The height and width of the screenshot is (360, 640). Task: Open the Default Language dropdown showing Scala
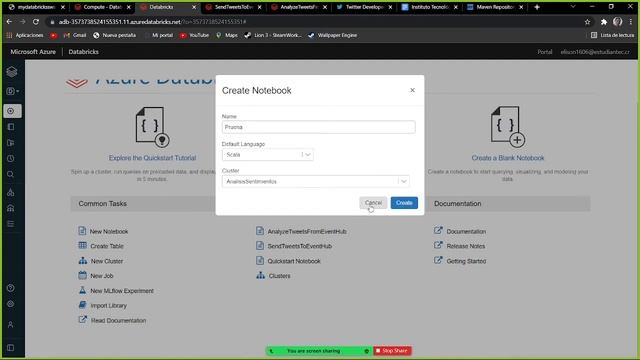[268, 155]
